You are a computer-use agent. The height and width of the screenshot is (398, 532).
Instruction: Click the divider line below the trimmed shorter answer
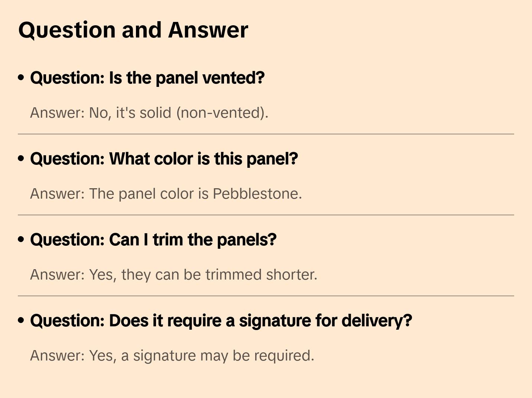coord(266,296)
